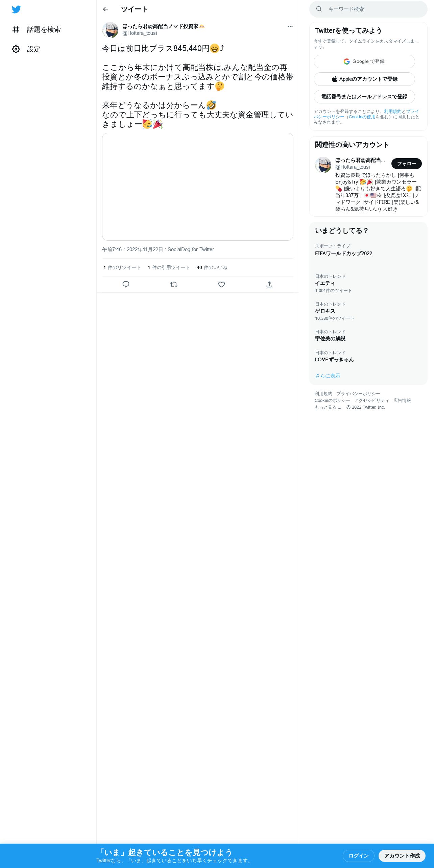Open the tweet's three-dot more menu
Screen dimensions: 434x868
tap(290, 26)
